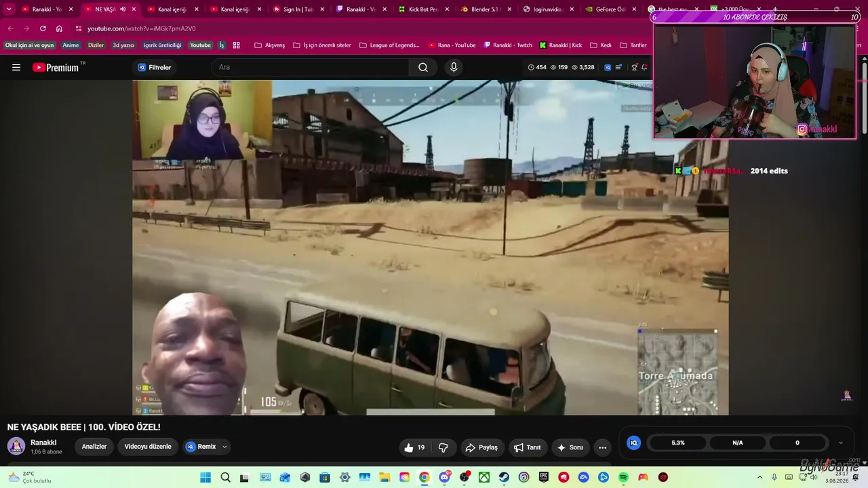Open Ranakkl channel name link
Screen dimensions: 868x488
pos(43,443)
